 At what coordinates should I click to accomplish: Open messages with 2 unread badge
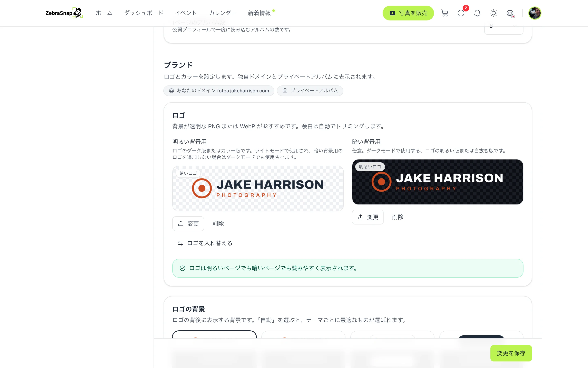[x=461, y=13]
